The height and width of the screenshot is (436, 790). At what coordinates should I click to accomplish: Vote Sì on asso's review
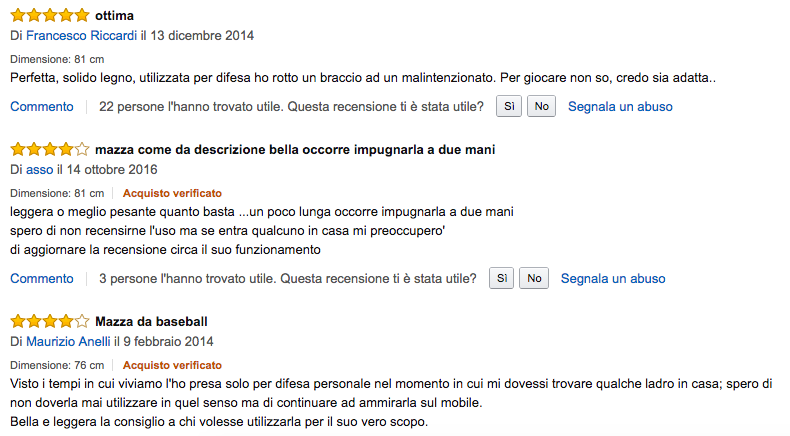pos(502,278)
